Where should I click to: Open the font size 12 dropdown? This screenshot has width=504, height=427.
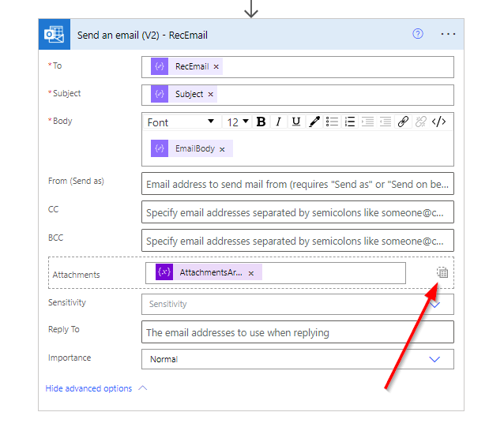[238, 122]
